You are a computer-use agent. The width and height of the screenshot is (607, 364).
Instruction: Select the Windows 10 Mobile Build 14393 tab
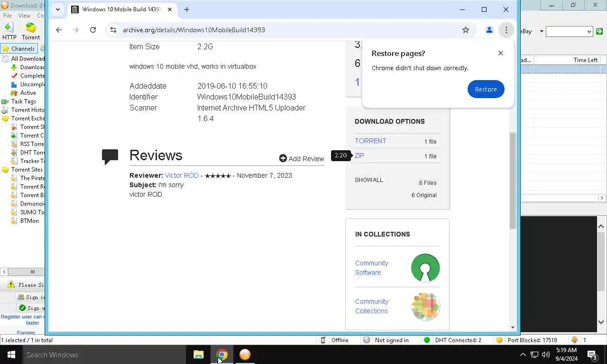click(x=122, y=9)
